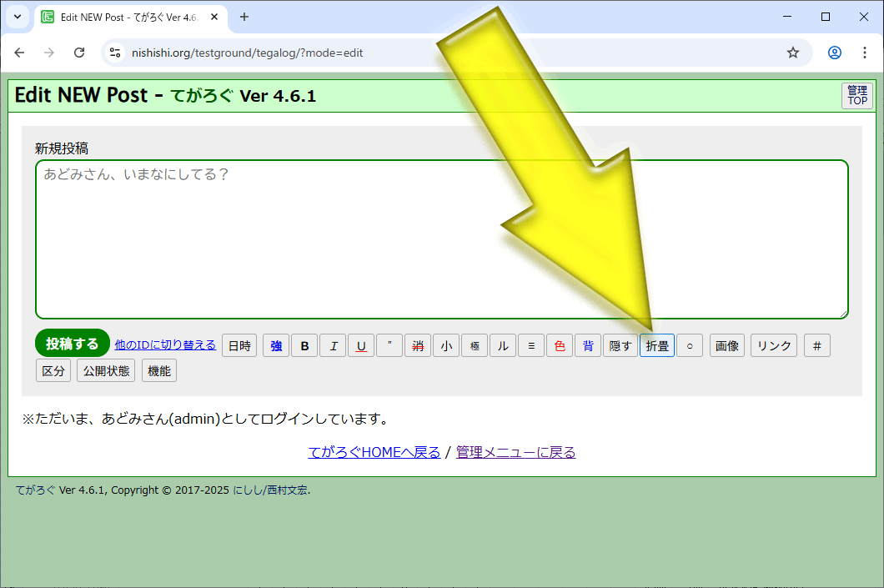Image resolution: width=884 pixels, height=588 pixels.
Task: Click the 日時 date-time insert button
Action: tap(239, 345)
